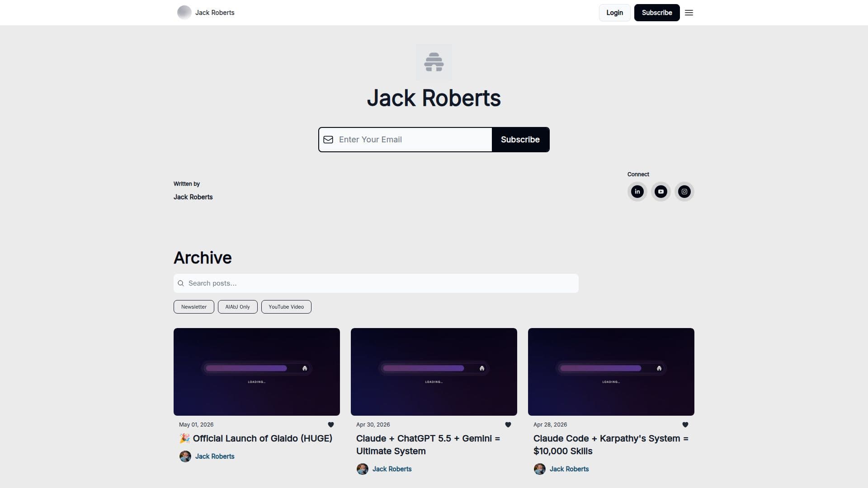This screenshot has height=488, width=868.
Task: Click the Login button
Action: point(615,13)
